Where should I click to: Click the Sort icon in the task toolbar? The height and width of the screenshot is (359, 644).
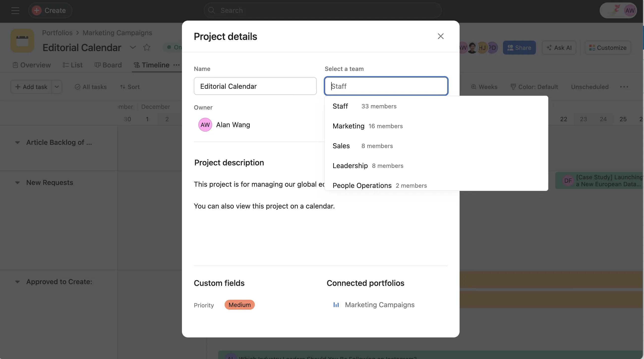click(x=123, y=87)
